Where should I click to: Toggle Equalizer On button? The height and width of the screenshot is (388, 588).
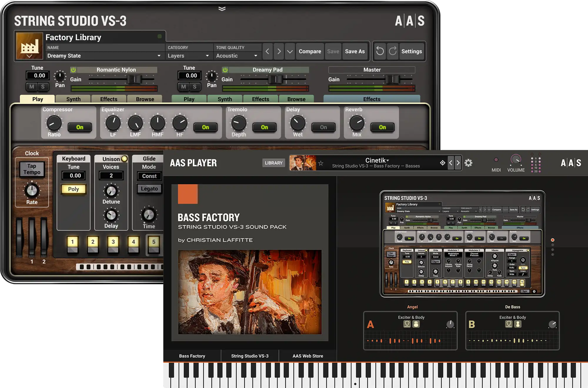pos(206,127)
